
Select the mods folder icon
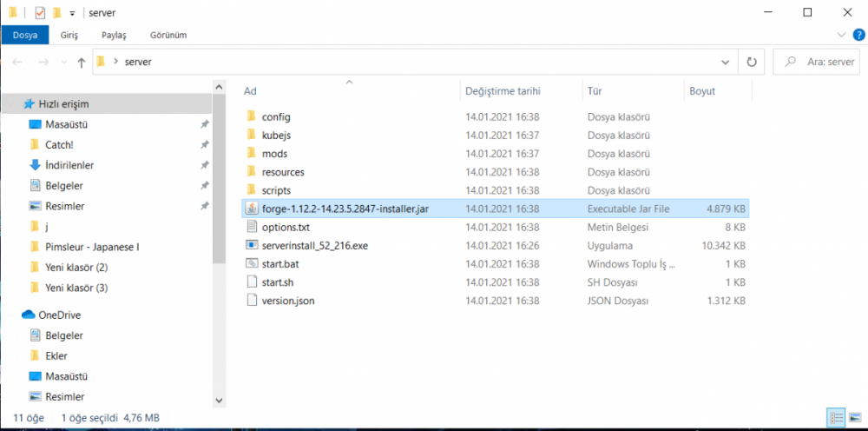pos(252,154)
